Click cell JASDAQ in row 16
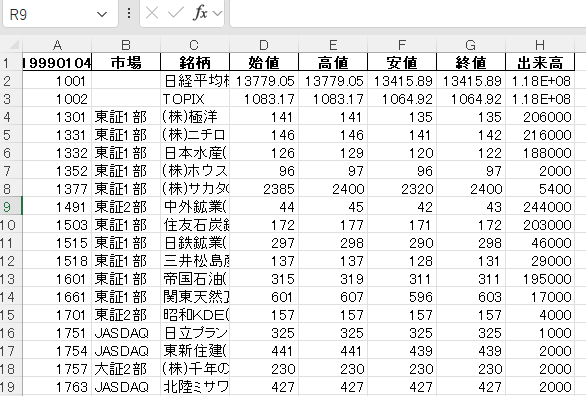 [x=126, y=332]
